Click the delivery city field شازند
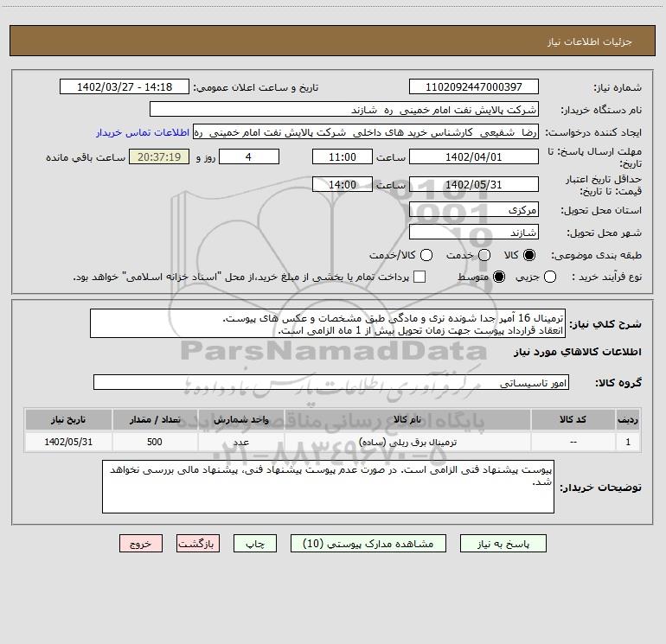The image size is (666, 644). pos(474,233)
